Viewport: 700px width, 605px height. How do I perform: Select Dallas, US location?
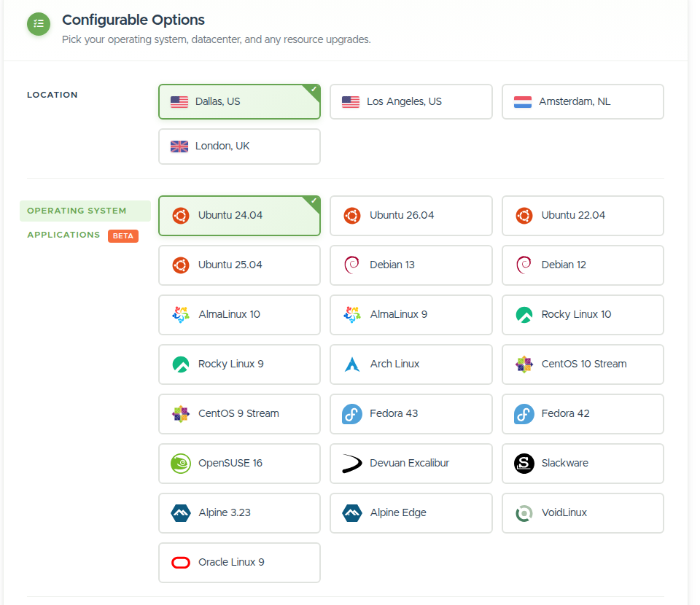[x=239, y=102]
